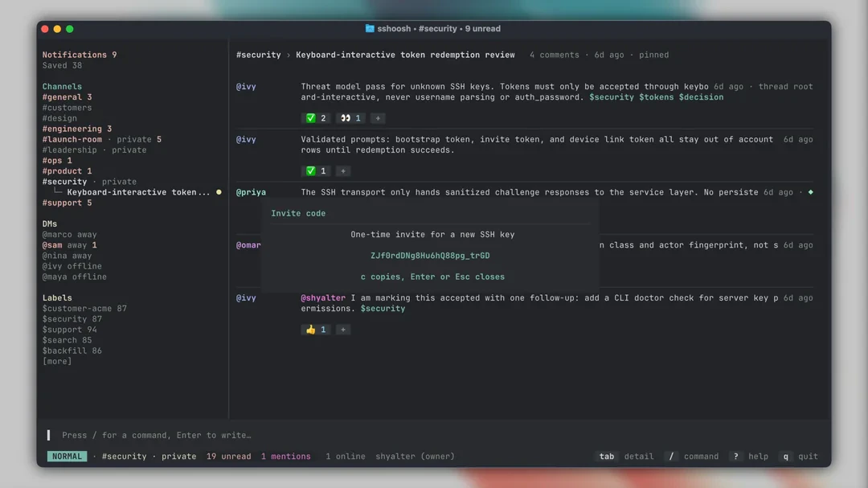Open the private #launch-room channel
This screenshot has height=488, width=868.
tap(102, 139)
